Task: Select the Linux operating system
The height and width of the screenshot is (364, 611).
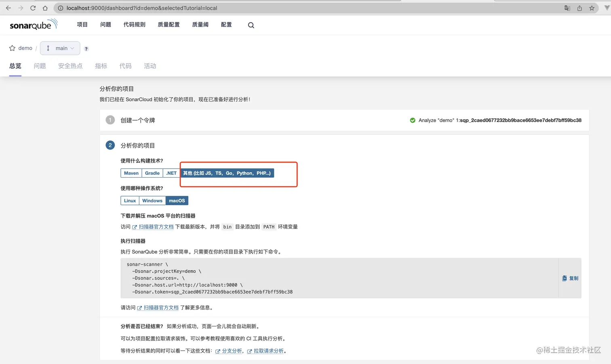Action: click(130, 201)
